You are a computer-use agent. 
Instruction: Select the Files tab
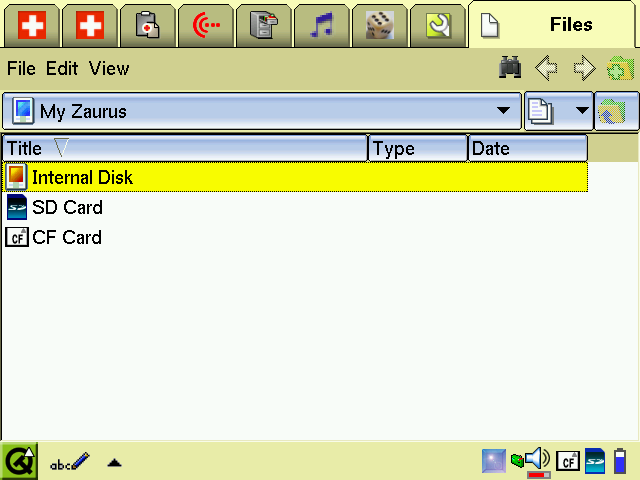click(x=552, y=24)
